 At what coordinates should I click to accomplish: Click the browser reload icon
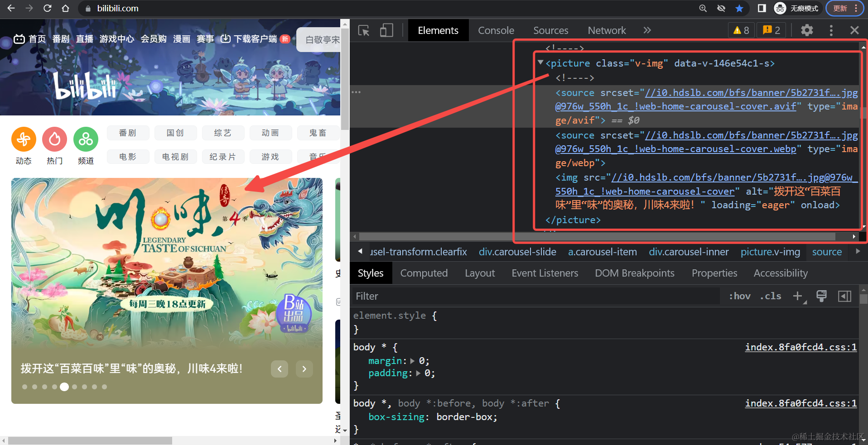[47, 8]
